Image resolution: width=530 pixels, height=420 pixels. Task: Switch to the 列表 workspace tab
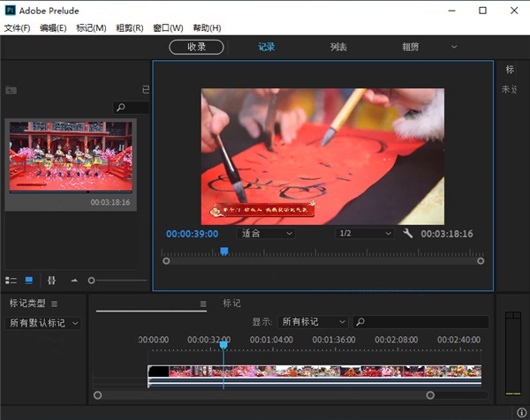[x=338, y=47]
